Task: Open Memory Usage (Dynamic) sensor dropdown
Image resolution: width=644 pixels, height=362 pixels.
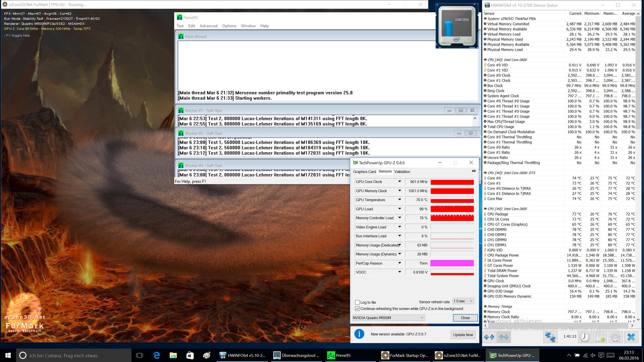Action: point(399,254)
